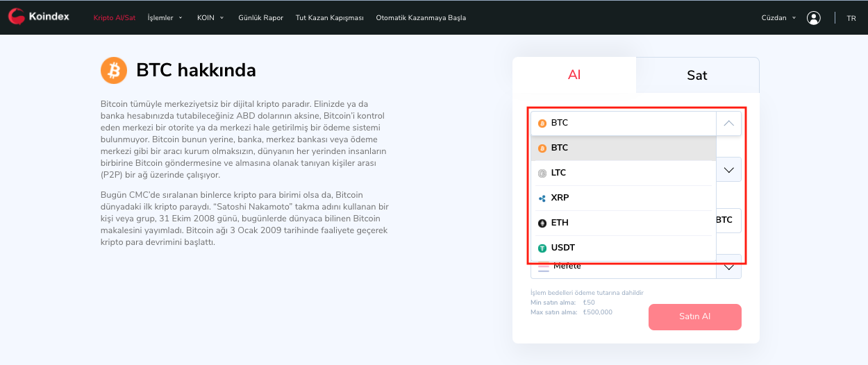This screenshot has height=365, width=868.
Task: Open Tut Kazan Kapışması link
Action: (x=329, y=18)
